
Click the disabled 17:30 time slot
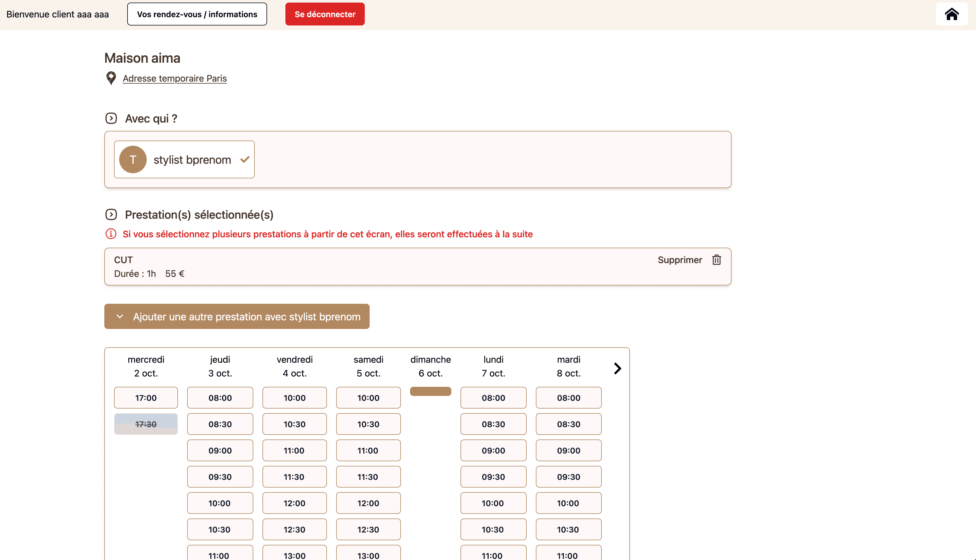146,424
